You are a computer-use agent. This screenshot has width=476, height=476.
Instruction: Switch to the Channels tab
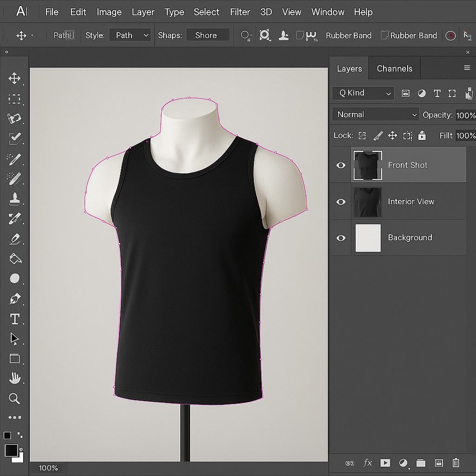[x=394, y=69]
